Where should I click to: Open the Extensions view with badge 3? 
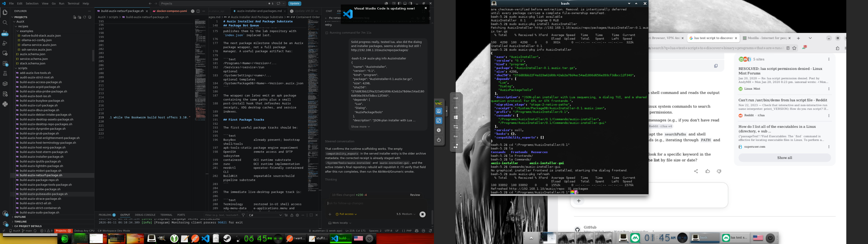coord(5,63)
